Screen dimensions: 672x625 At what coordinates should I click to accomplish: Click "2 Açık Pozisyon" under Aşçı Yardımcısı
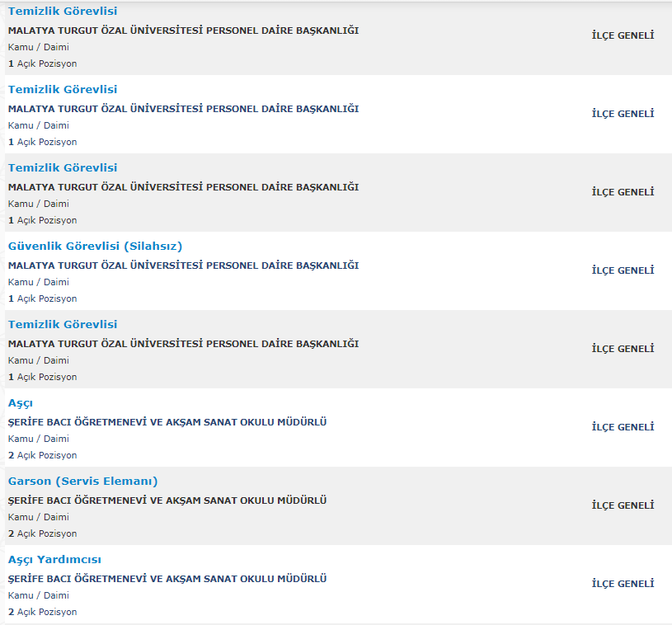43,612
